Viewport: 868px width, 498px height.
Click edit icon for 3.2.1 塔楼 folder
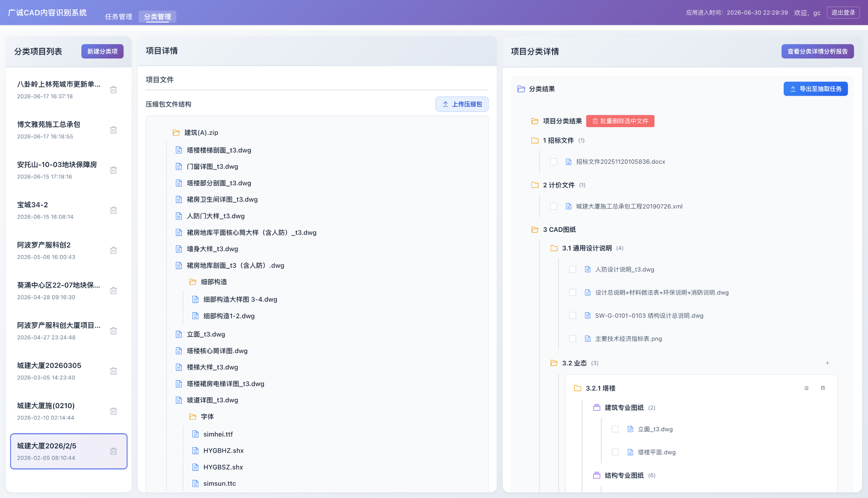pyautogui.click(x=807, y=388)
